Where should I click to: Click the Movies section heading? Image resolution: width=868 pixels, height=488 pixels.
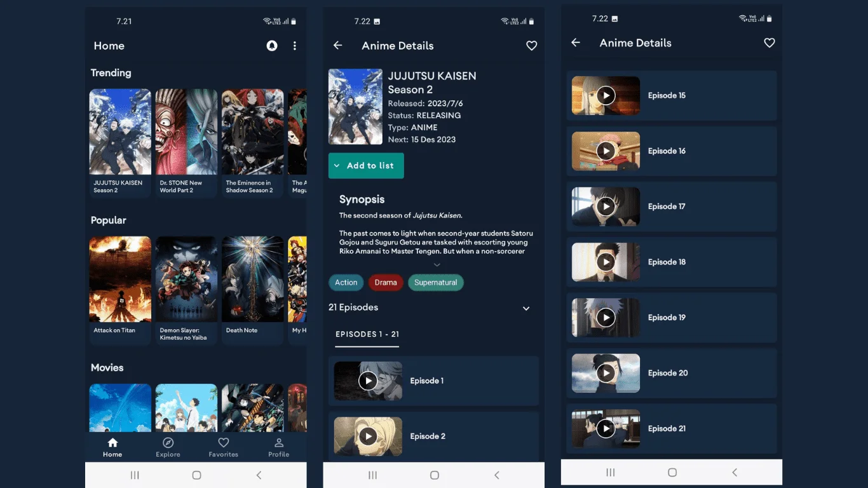[x=107, y=368]
